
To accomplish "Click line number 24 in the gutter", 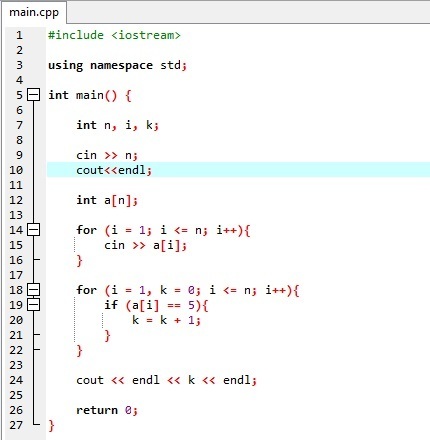I will point(16,380).
